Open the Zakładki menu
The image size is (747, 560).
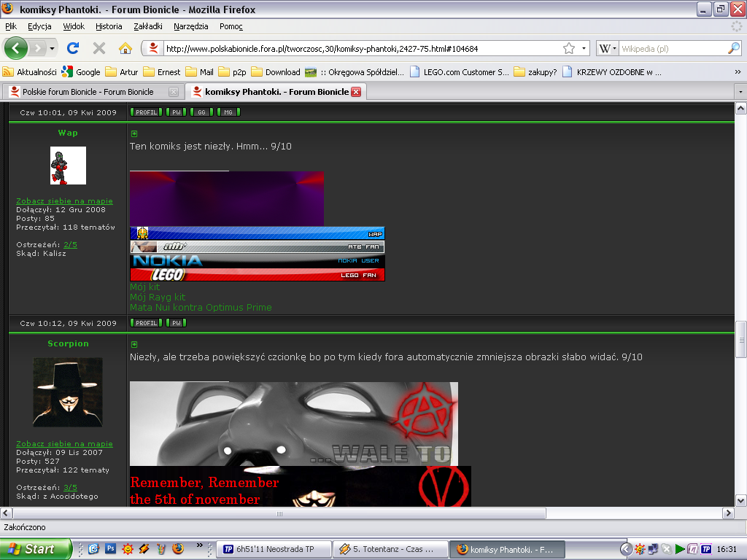147,26
